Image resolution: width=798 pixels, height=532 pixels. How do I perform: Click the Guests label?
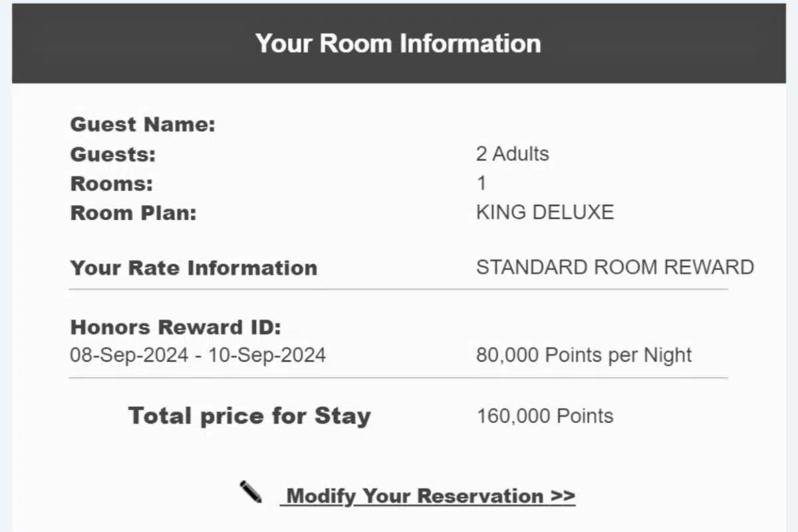click(x=112, y=154)
